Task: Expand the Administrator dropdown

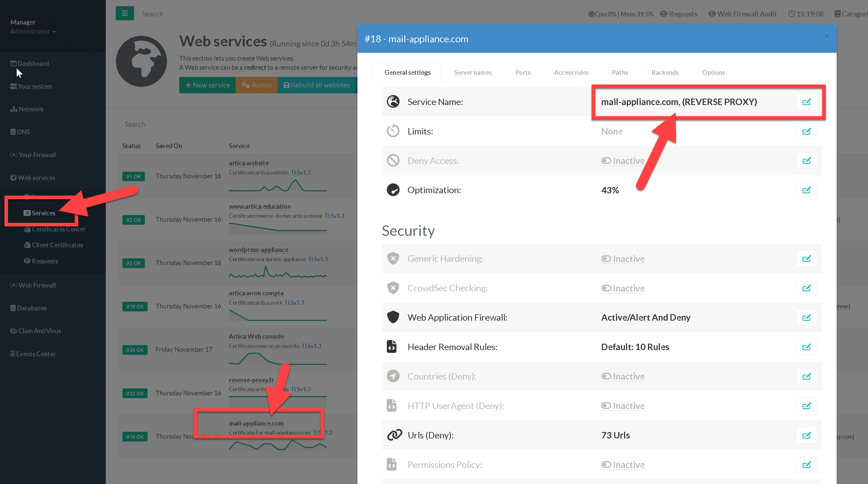Action: (33, 31)
